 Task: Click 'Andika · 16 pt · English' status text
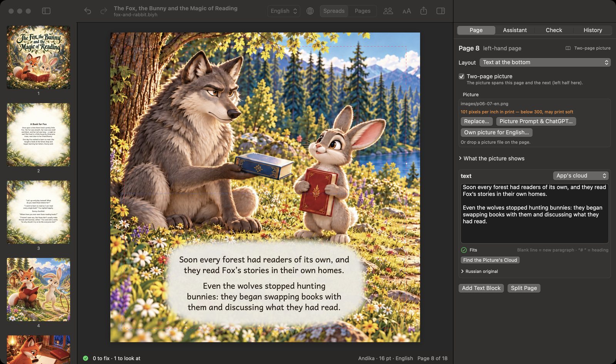click(385, 358)
